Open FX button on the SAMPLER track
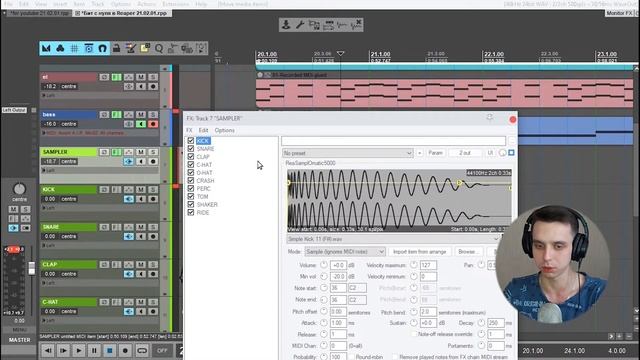 click(116, 152)
